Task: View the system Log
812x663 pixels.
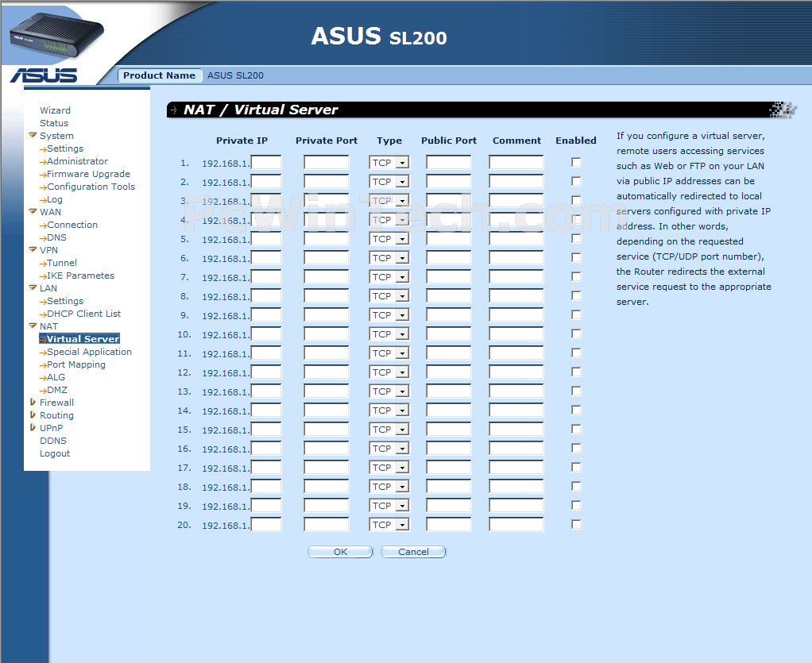Action: (x=54, y=200)
